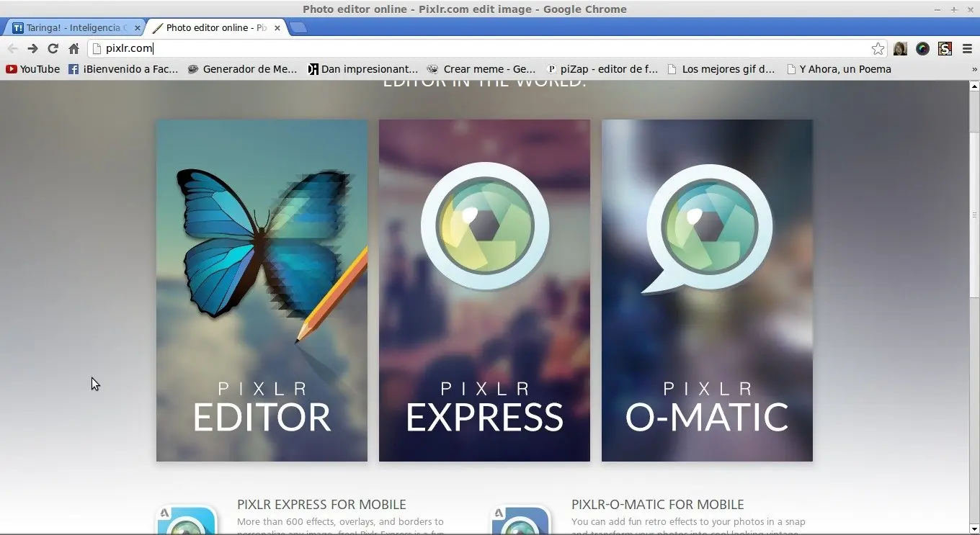This screenshot has height=535, width=980.
Task: Reload the Pixlr page
Action: pos(53,48)
